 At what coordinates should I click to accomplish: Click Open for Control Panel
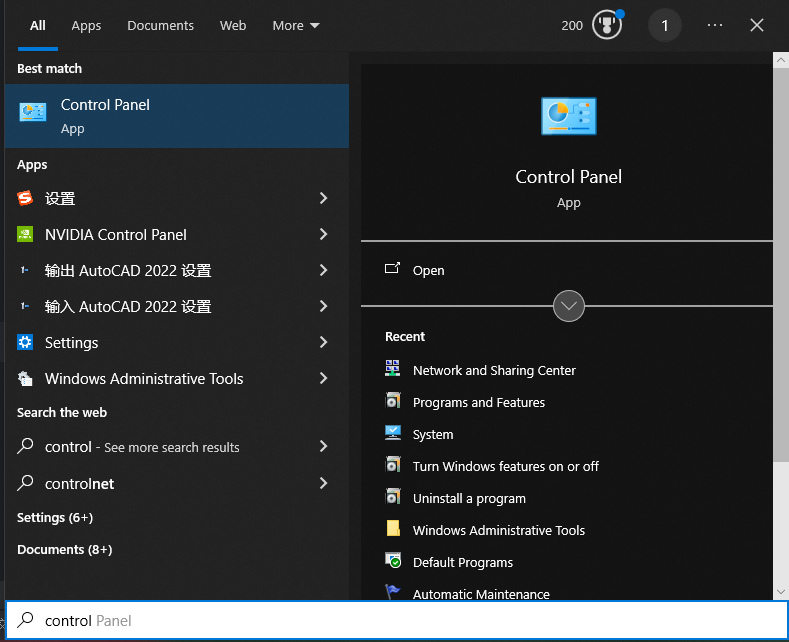(429, 270)
